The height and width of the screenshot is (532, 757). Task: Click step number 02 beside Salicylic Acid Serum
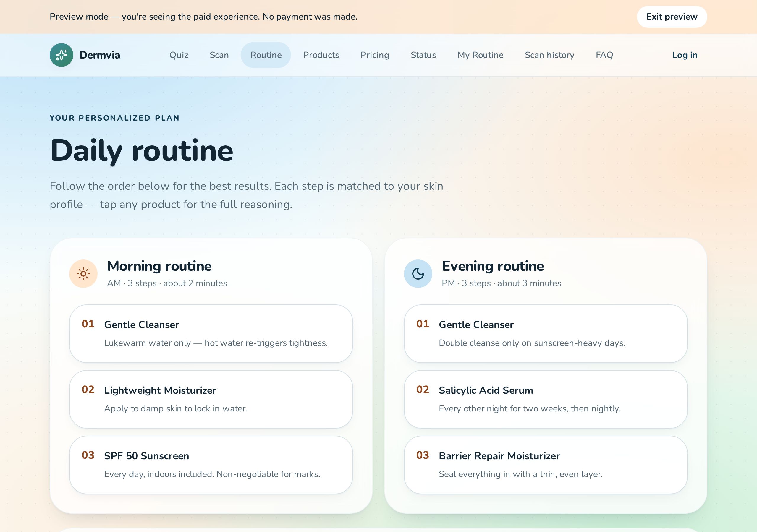[423, 390]
